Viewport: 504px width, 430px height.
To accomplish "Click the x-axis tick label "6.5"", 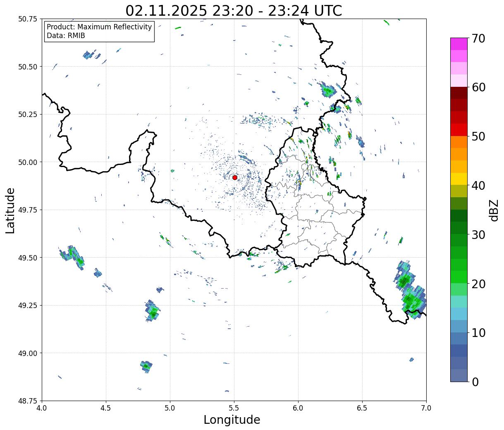I will 362,408.
